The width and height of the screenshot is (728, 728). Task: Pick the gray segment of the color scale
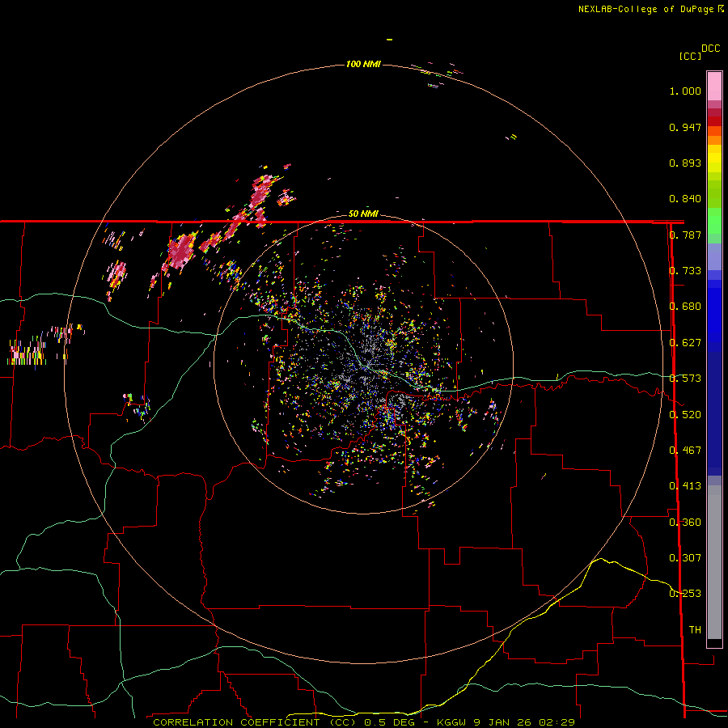714,562
